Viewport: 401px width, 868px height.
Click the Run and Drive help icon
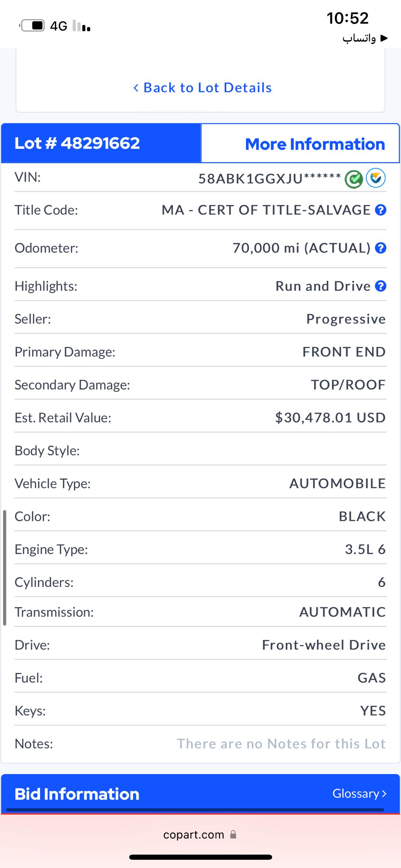(x=381, y=286)
